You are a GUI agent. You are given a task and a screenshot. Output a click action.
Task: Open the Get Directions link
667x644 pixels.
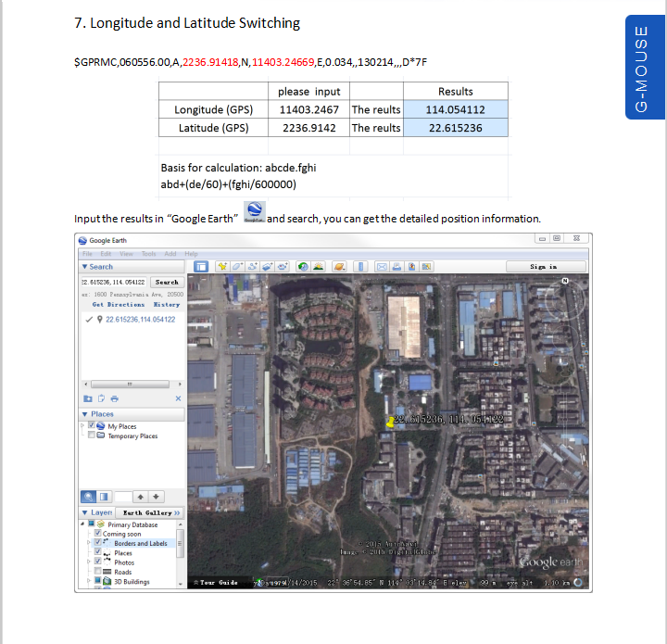coord(119,305)
